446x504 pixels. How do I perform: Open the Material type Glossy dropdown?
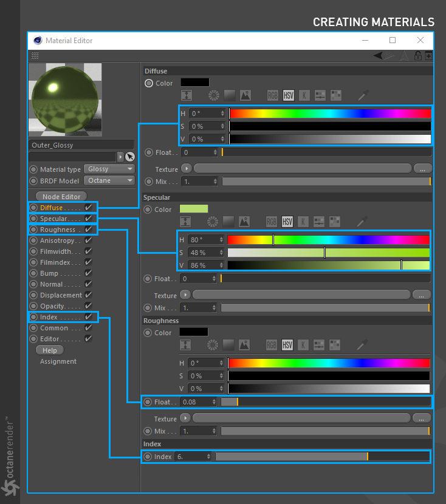(x=109, y=169)
